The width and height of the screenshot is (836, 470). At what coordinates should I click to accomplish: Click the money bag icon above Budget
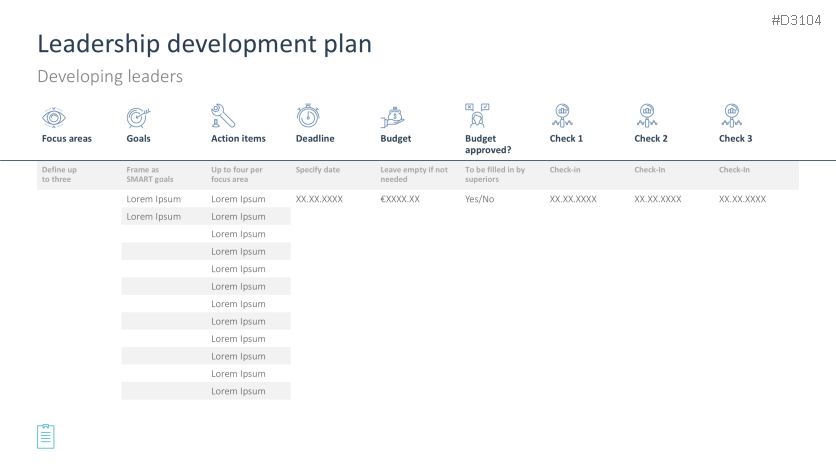392,115
